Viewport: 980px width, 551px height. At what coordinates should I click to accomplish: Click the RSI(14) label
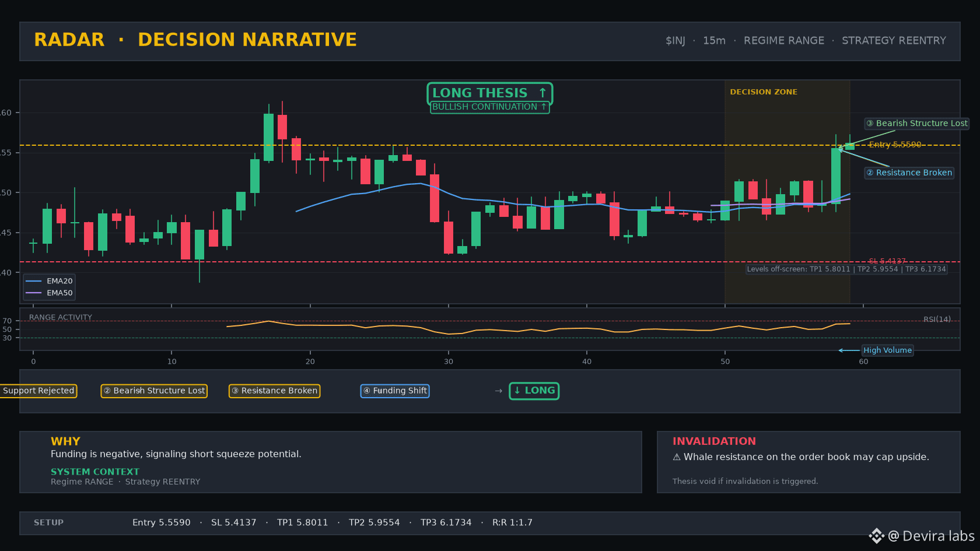(x=937, y=319)
